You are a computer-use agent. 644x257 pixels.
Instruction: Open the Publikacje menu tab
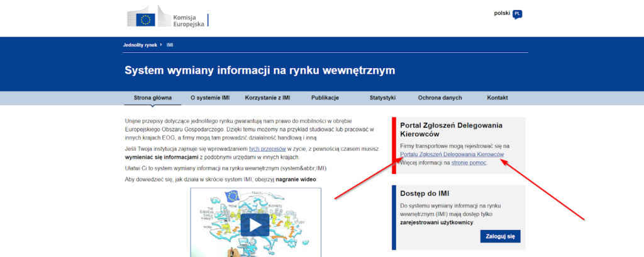(325, 98)
